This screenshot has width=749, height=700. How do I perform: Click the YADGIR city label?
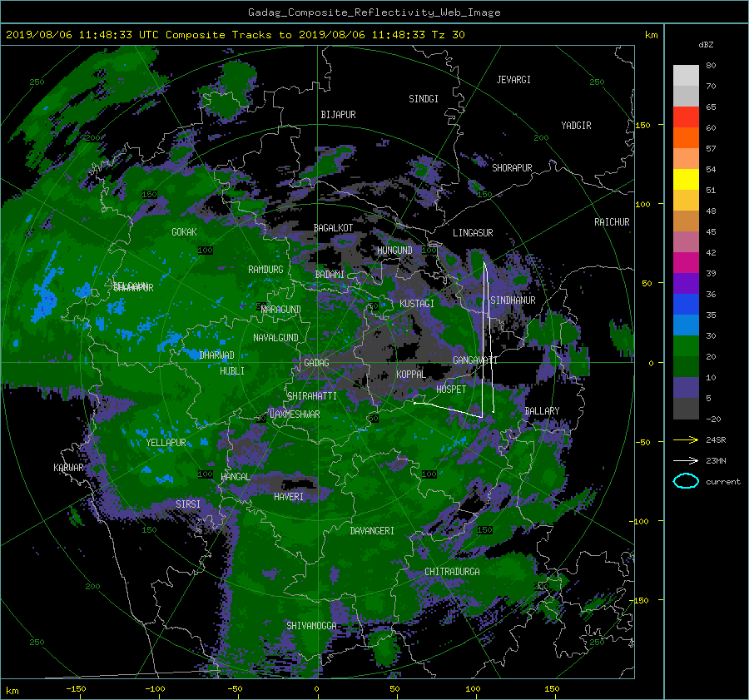click(576, 126)
